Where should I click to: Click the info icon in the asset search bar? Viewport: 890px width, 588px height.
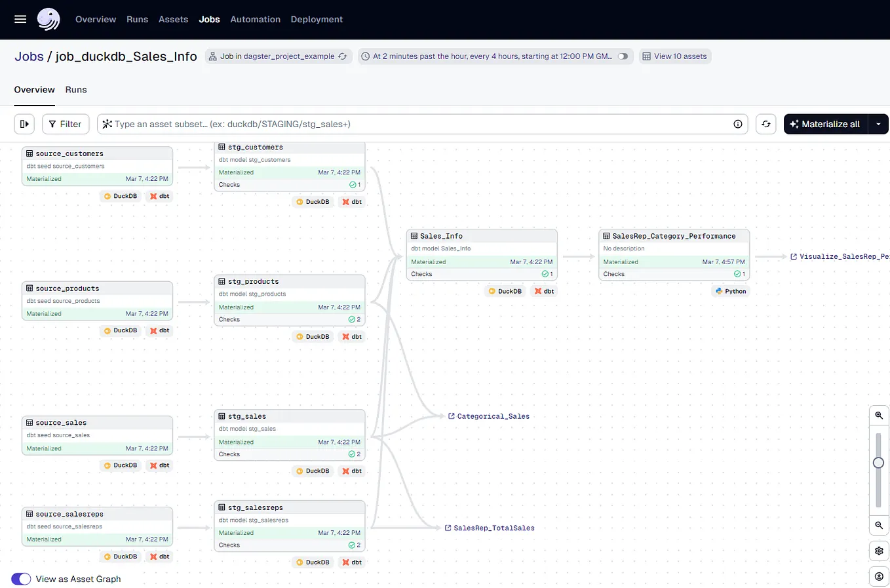[737, 124]
